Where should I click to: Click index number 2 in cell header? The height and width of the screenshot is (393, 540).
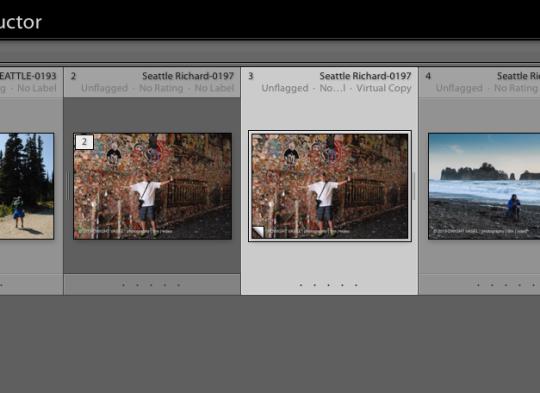click(73, 76)
